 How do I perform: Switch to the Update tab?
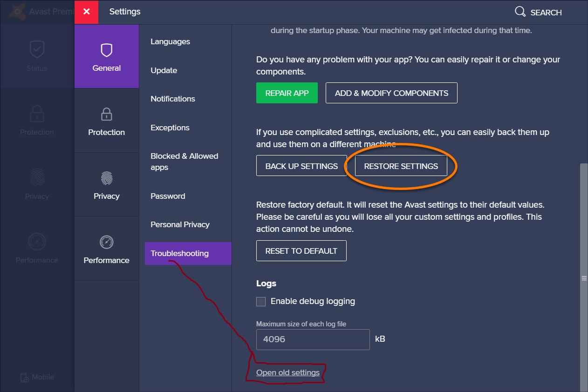point(164,71)
